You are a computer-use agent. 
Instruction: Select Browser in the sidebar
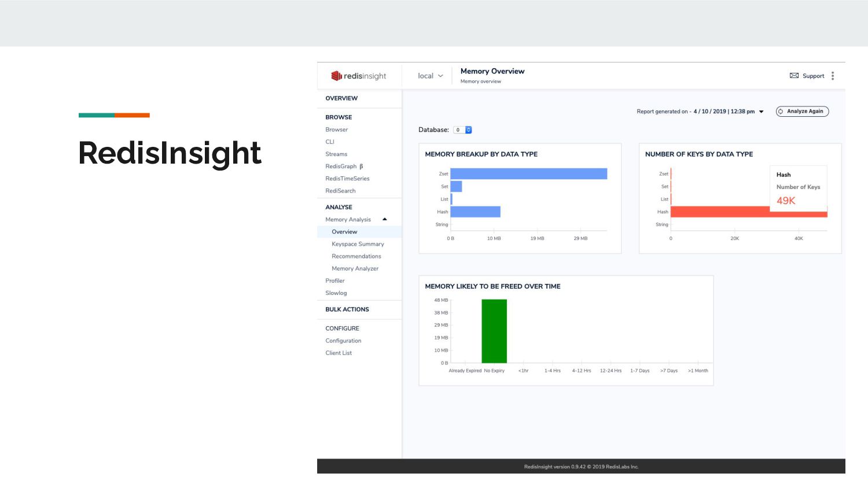tap(336, 130)
